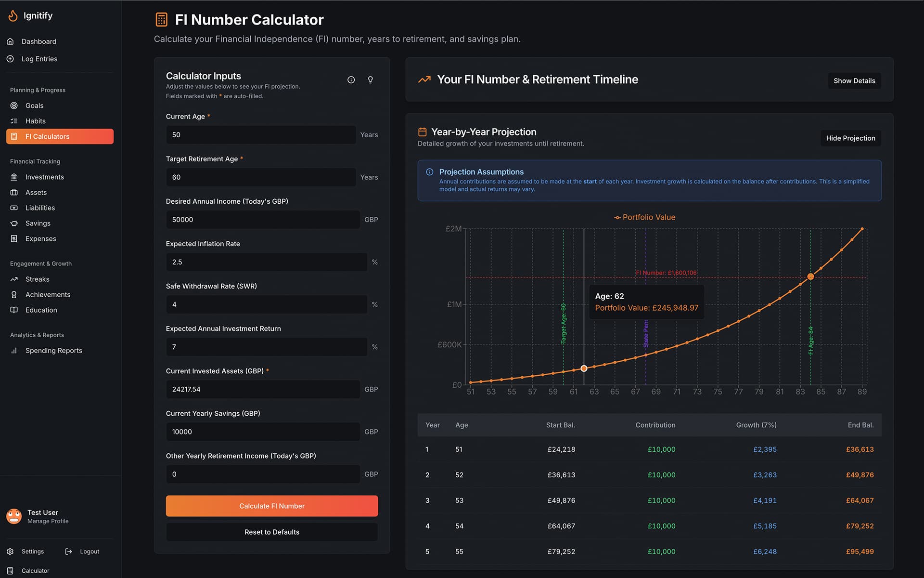
Task: Click the £64,067 end balance cell
Action: 860,500
